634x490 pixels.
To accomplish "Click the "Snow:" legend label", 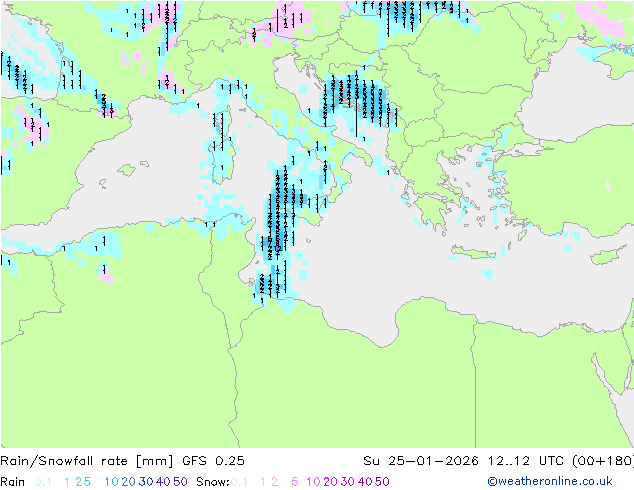I will click(213, 482).
